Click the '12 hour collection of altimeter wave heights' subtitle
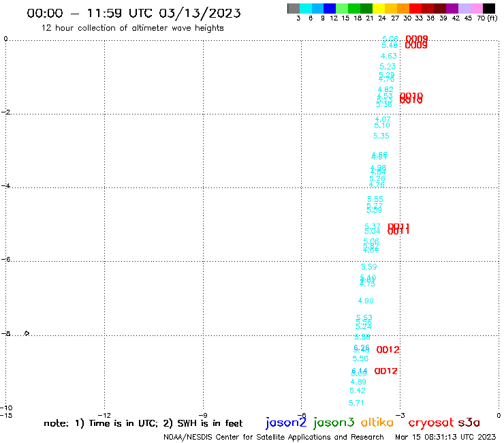504x443 pixels. 132,28
